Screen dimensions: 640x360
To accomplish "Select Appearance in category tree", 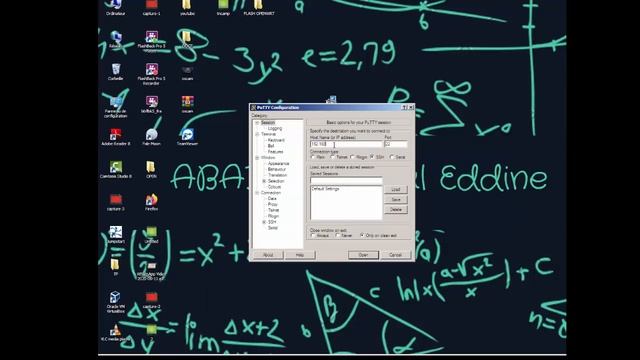I will coord(278,163).
